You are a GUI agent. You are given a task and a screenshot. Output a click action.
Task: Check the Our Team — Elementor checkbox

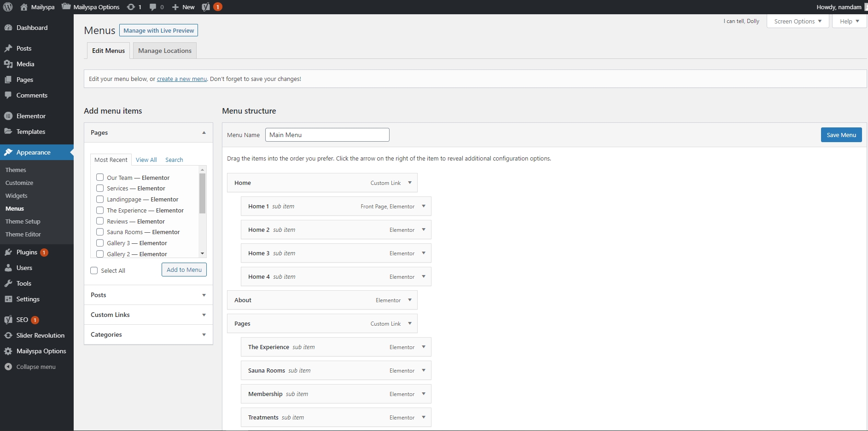(100, 177)
